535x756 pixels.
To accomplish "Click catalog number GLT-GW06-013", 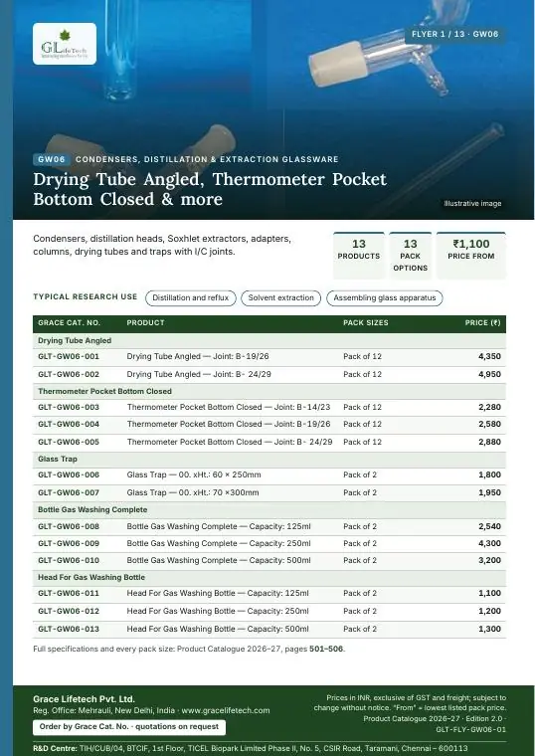I will [x=69, y=630].
